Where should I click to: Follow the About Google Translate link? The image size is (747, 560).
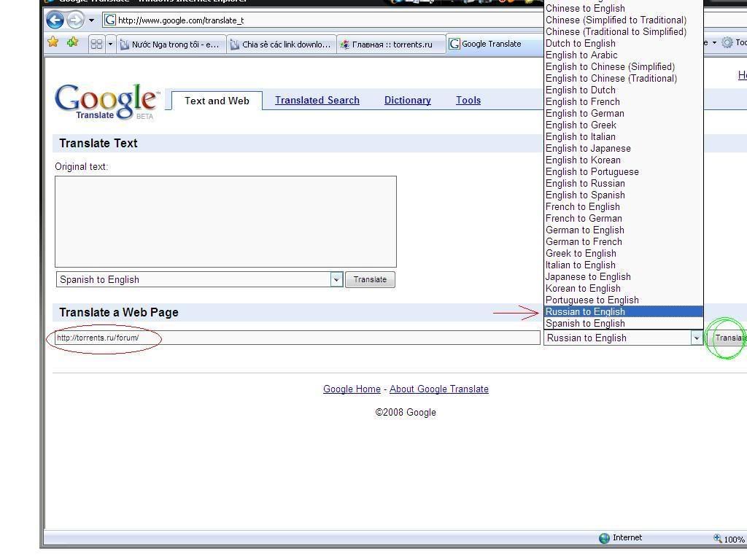coord(438,389)
